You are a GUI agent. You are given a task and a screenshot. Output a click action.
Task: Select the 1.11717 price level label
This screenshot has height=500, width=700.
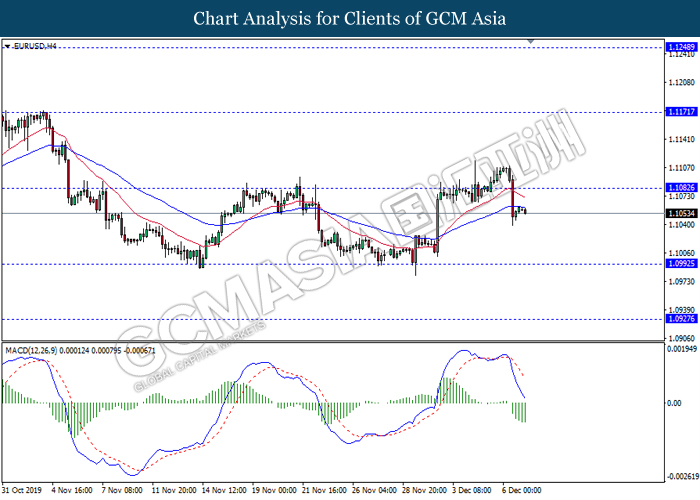(x=681, y=112)
